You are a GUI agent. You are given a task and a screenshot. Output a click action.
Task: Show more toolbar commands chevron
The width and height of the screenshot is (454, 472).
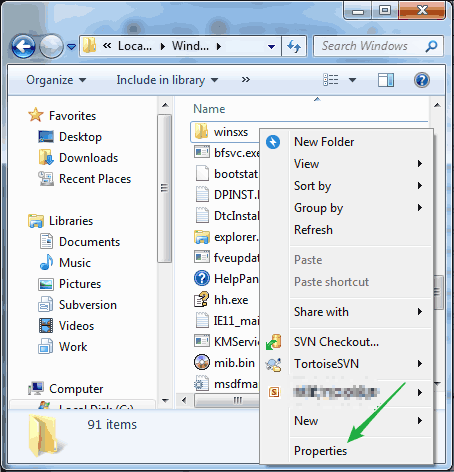pyautogui.click(x=246, y=80)
